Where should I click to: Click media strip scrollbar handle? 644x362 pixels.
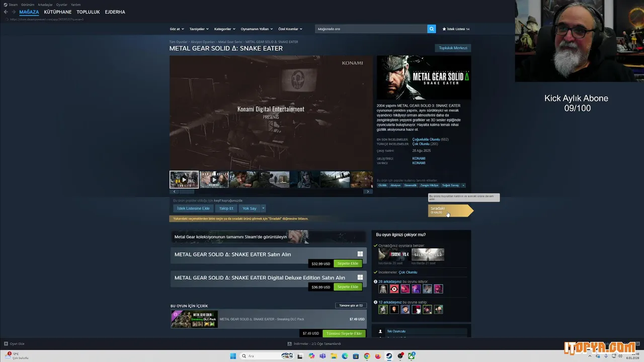click(x=187, y=192)
